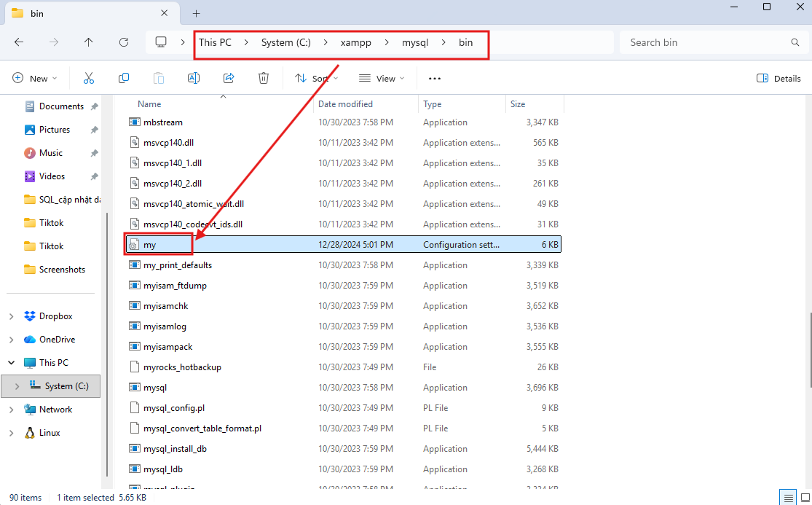Click the Dropbox icon in sidebar

tap(30, 316)
